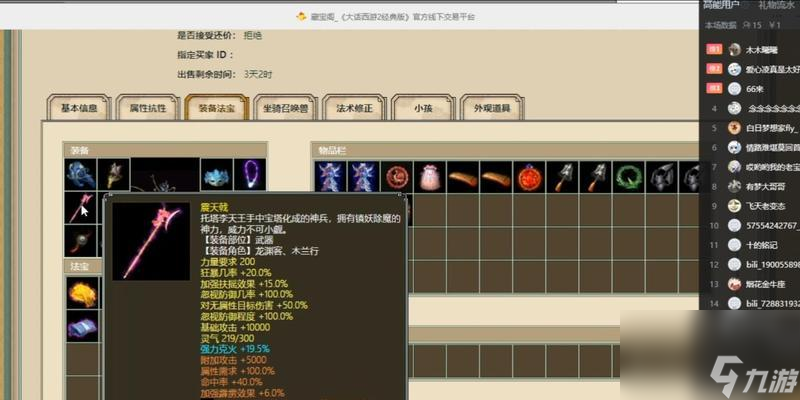This screenshot has width=800, height=400.
Task: Click user 爱心凌真是太好 in ranking list
Action: [x=772, y=69]
